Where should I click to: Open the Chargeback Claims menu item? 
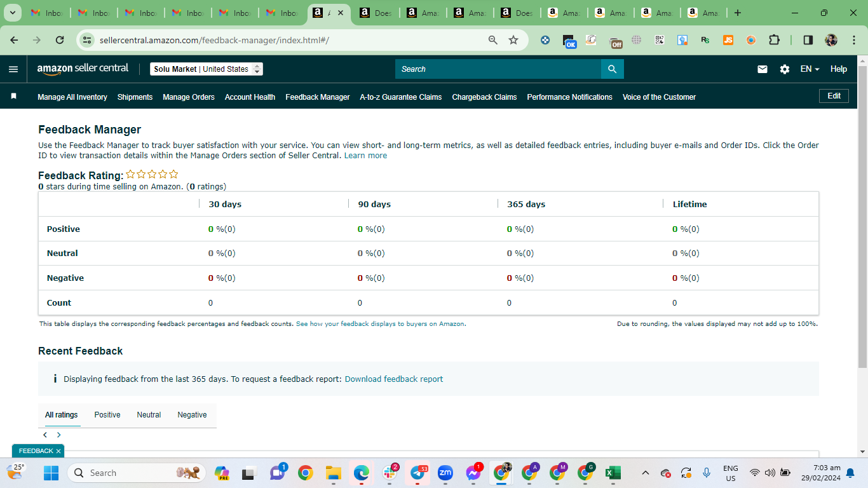[x=484, y=97]
